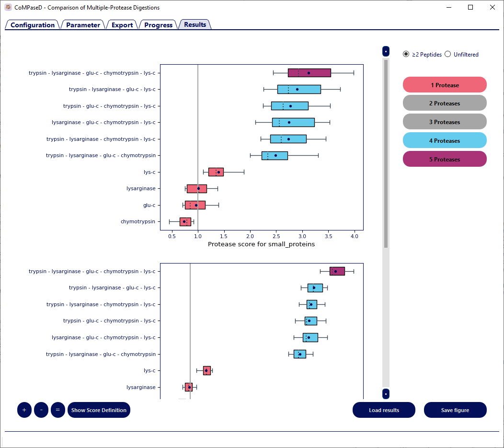Enable the 2 Proteases filter

445,103
